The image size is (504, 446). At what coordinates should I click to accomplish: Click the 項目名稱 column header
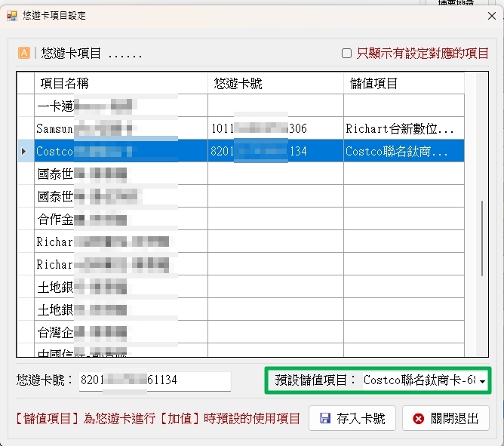click(x=121, y=83)
